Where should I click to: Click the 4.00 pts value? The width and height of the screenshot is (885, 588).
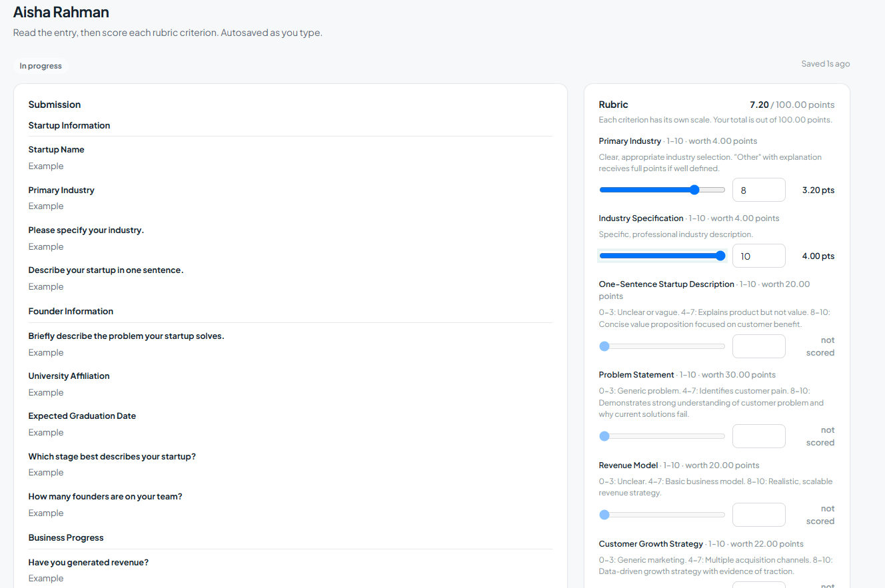pyautogui.click(x=818, y=256)
